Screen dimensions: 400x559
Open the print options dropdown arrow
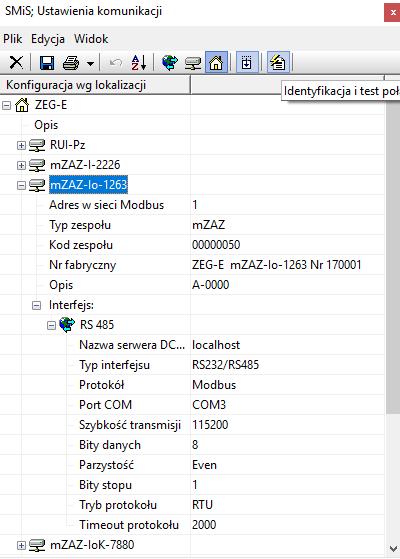pos(91,64)
